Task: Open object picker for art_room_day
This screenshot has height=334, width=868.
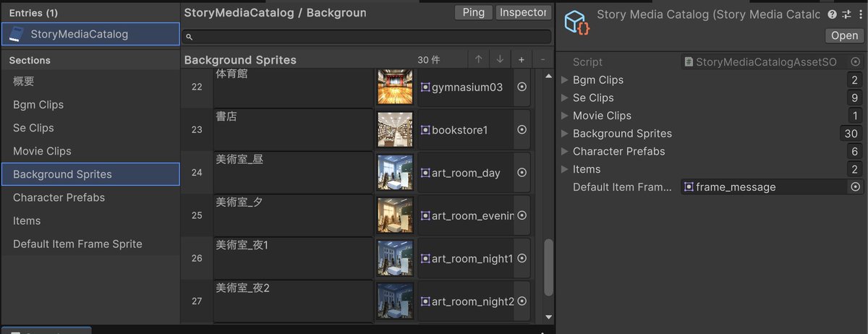Action: 522,173
